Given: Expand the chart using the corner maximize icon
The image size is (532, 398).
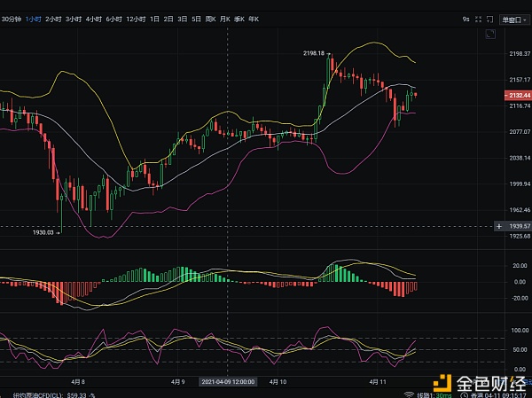Looking at the screenshot, I should (490, 35).
